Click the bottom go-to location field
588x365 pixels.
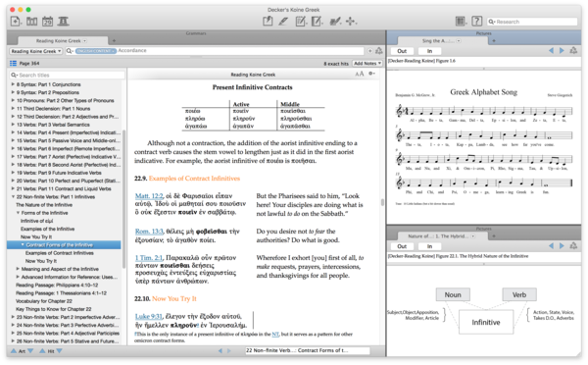307,350
